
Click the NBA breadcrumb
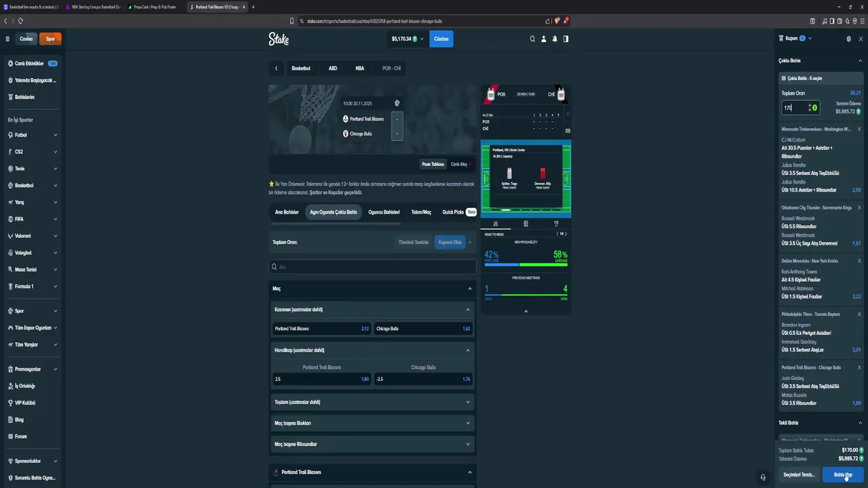359,68
